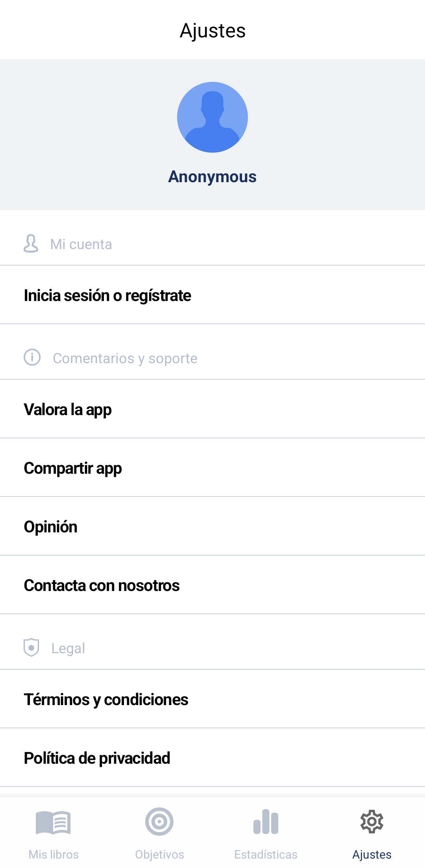This screenshot has height=868, width=425.
Task: Choose Compartir app option
Action: pyautogui.click(x=213, y=468)
